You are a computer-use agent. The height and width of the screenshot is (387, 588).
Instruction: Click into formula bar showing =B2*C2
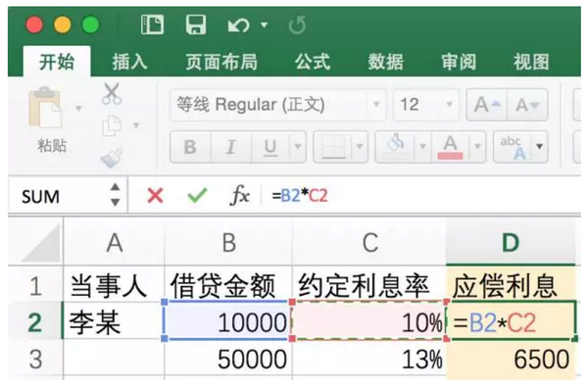click(420, 196)
